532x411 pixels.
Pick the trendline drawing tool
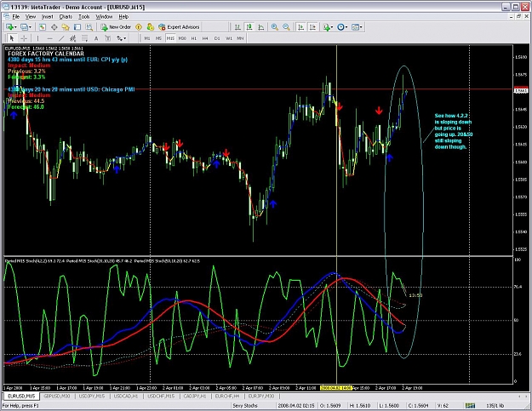pyautogui.click(x=61, y=38)
